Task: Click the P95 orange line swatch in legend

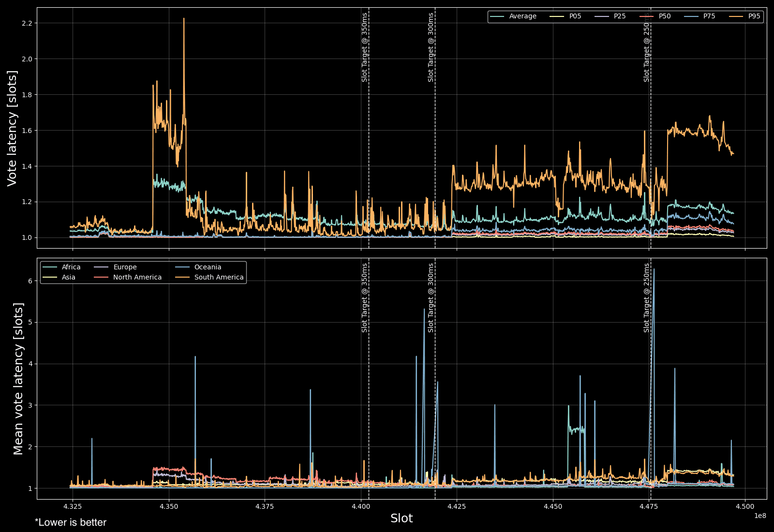Action: coord(736,16)
